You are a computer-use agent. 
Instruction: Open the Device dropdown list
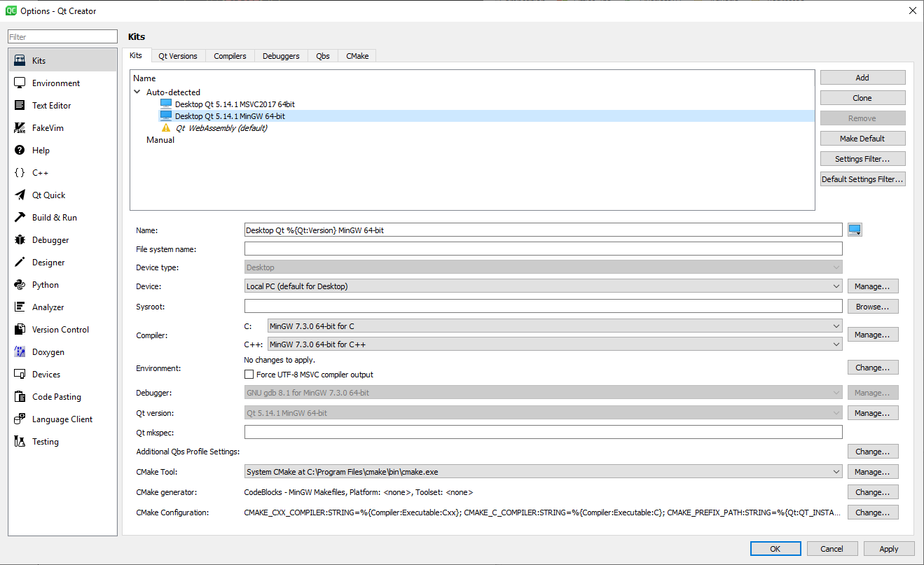tap(543, 286)
